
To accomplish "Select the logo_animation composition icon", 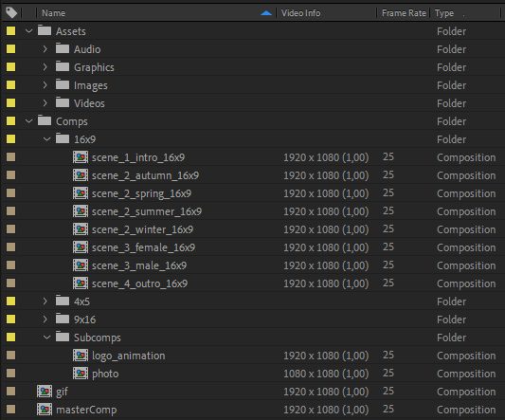I will 81,356.
